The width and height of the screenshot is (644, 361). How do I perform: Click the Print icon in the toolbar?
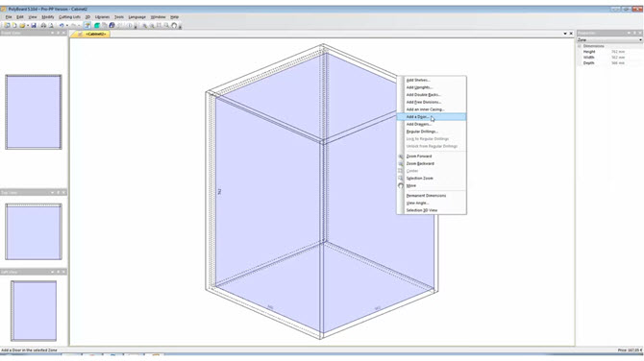click(x=43, y=25)
